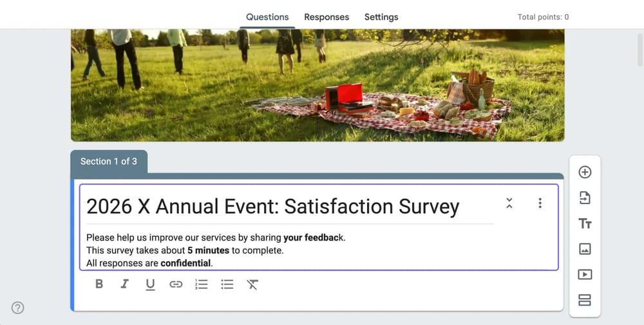Image resolution: width=644 pixels, height=325 pixels.
Task: Apply italic formatting to the description
Action: 124,284
